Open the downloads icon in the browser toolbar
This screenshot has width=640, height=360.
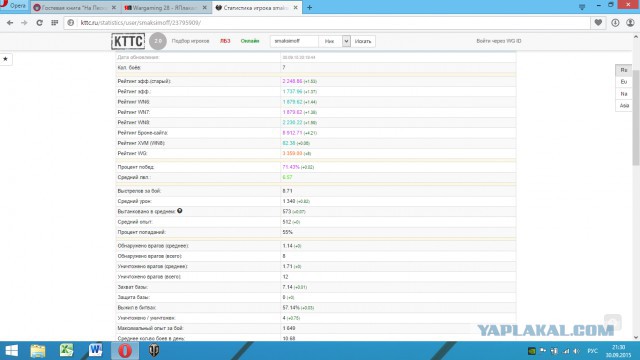pyautogui.click(x=615, y=23)
